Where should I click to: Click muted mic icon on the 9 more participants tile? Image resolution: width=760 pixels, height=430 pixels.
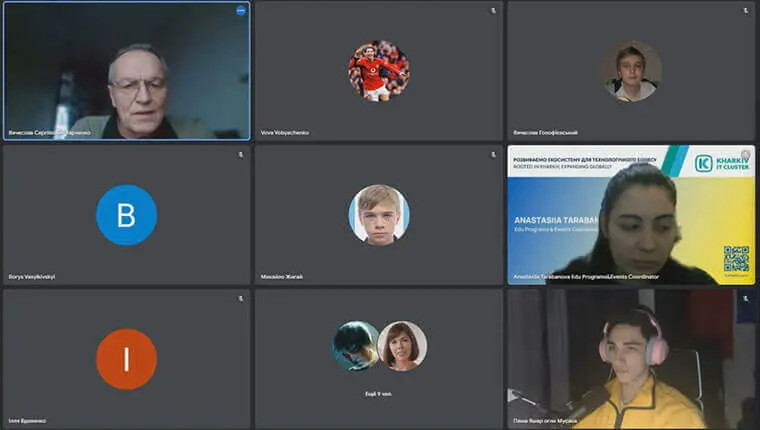493,299
